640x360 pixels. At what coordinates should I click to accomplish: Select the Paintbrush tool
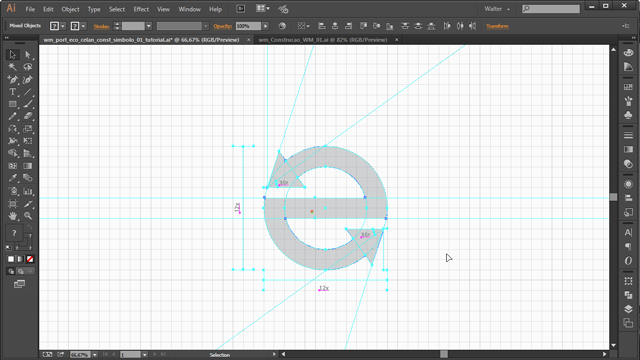(28, 104)
